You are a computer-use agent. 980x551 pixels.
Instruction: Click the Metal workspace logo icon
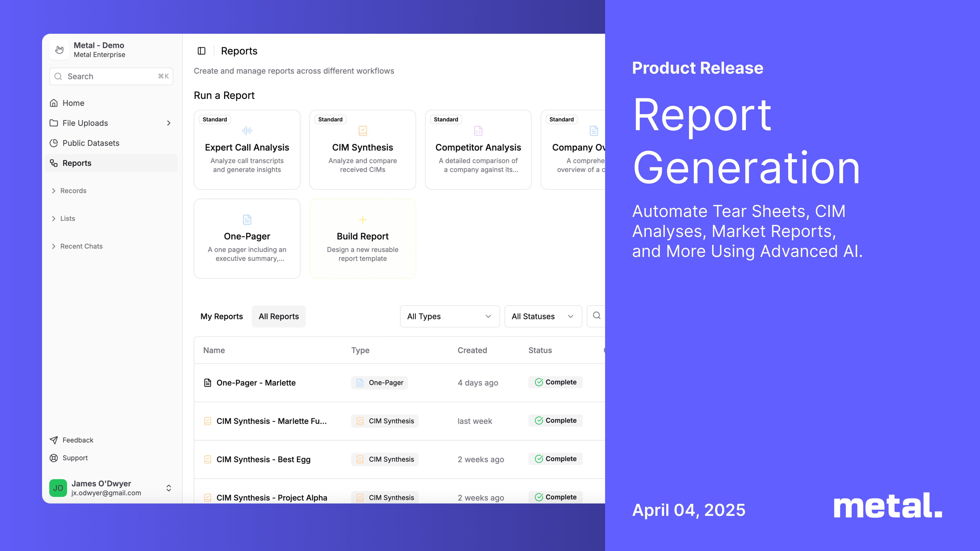point(59,50)
